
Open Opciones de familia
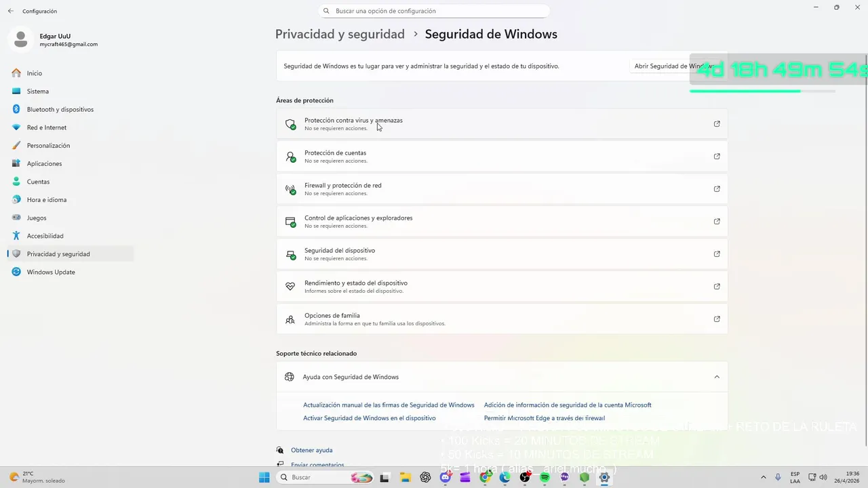pyautogui.click(x=502, y=319)
